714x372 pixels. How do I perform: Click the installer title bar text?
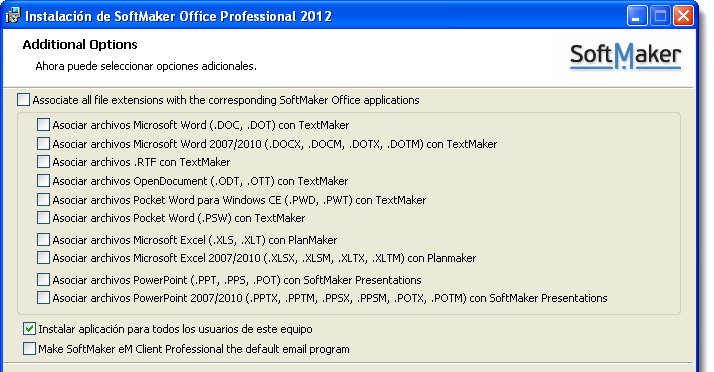(178, 16)
